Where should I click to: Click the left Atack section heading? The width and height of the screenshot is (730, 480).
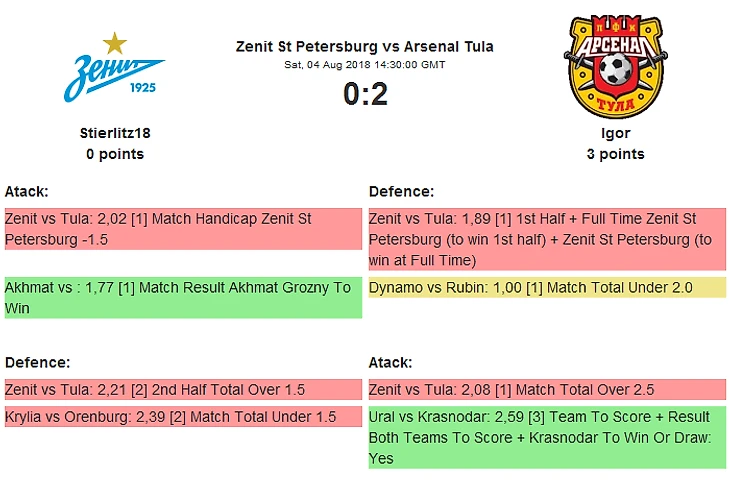[27, 191]
